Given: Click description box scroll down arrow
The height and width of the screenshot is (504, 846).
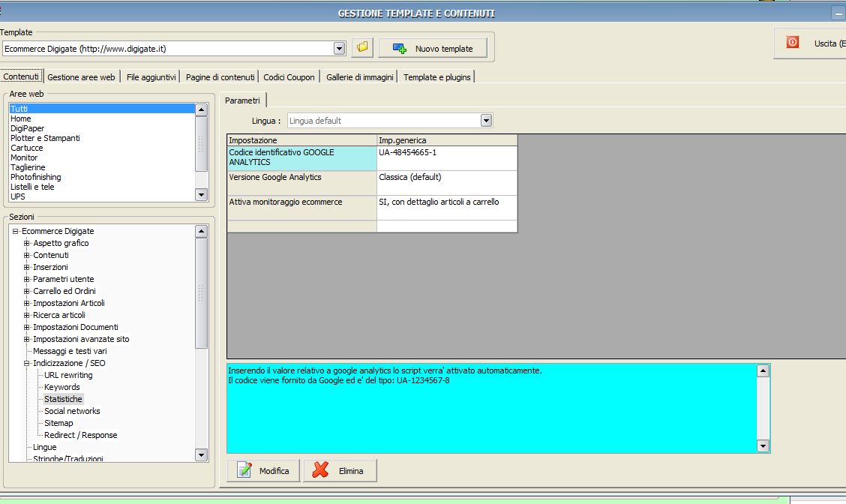Looking at the screenshot, I should pos(763,445).
